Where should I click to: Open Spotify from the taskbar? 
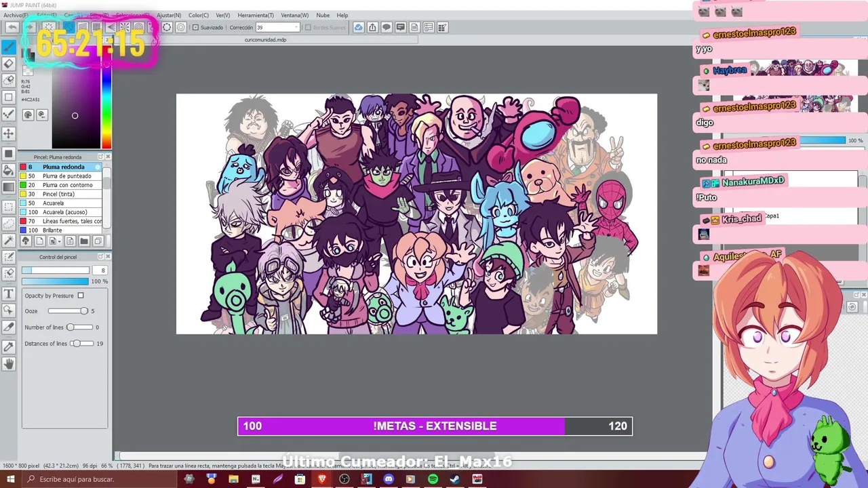click(433, 479)
